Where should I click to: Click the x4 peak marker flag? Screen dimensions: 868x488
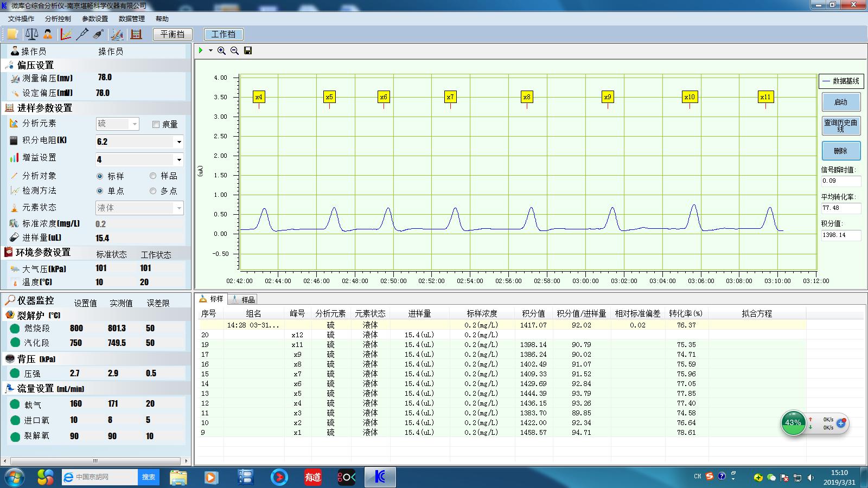(x=259, y=97)
